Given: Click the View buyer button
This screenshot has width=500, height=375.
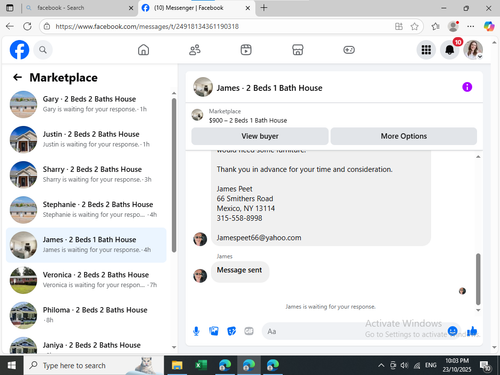Looking at the screenshot, I should (260, 136).
